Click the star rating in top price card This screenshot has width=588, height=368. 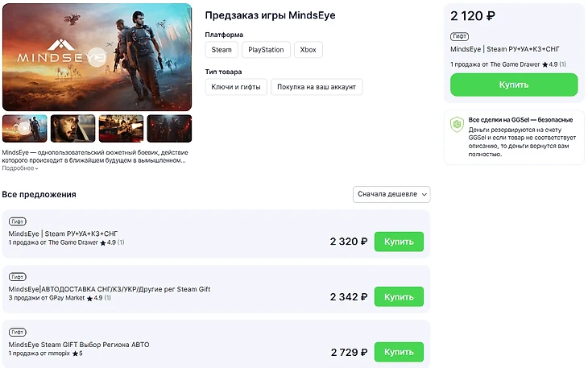coord(545,64)
